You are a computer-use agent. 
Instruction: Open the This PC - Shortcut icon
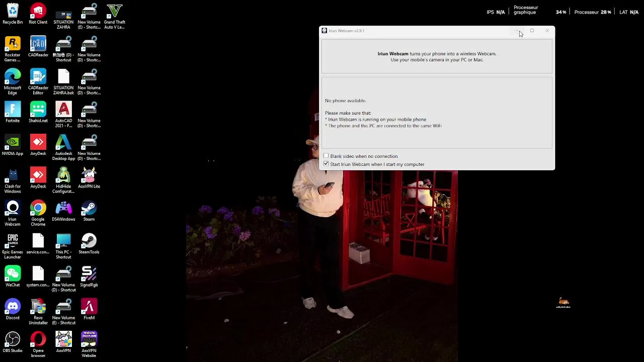tap(63, 246)
